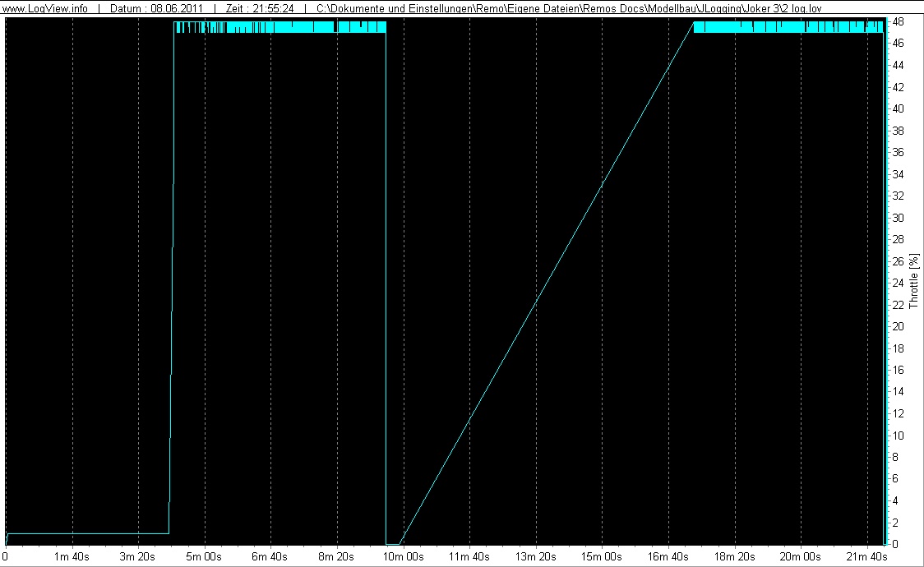
Task: Click the 22 value on throttle axis
Action: tap(898, 304)
